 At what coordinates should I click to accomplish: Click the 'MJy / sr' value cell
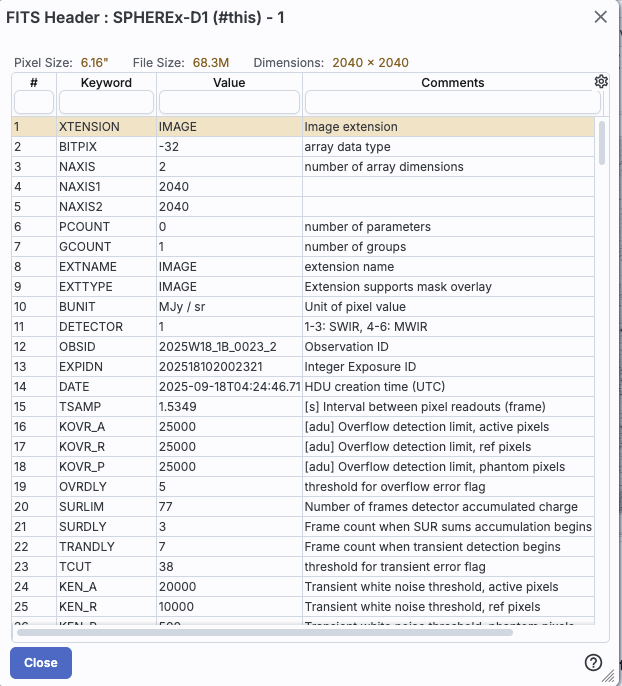tap(229, 307)
